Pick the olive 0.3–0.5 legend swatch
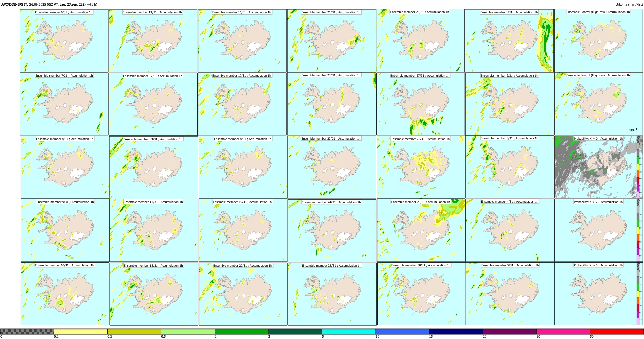 click(134, 332)
